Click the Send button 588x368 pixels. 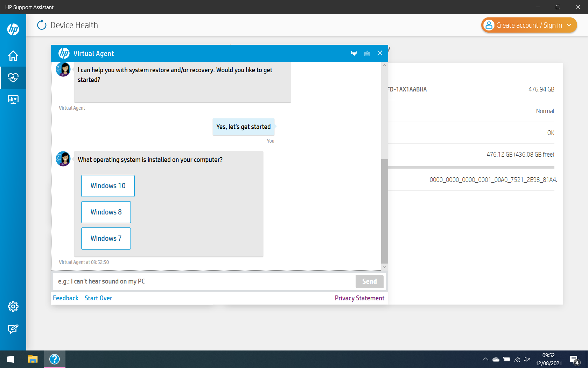coord(370,281)
